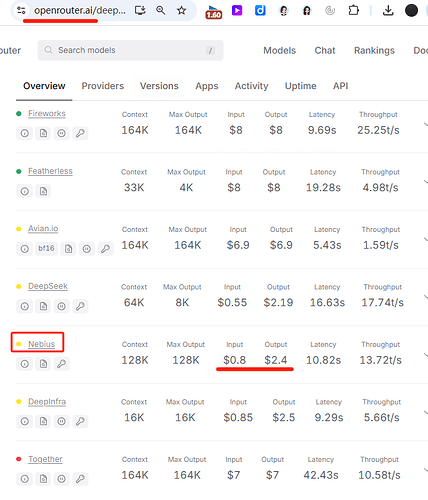Expand the Together provider row chevron
The height and width of the screenshot is (500, 428).
[426, 470]
